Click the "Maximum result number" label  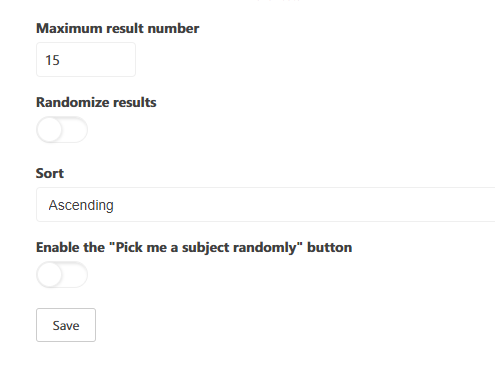click(x=117, y=28)
